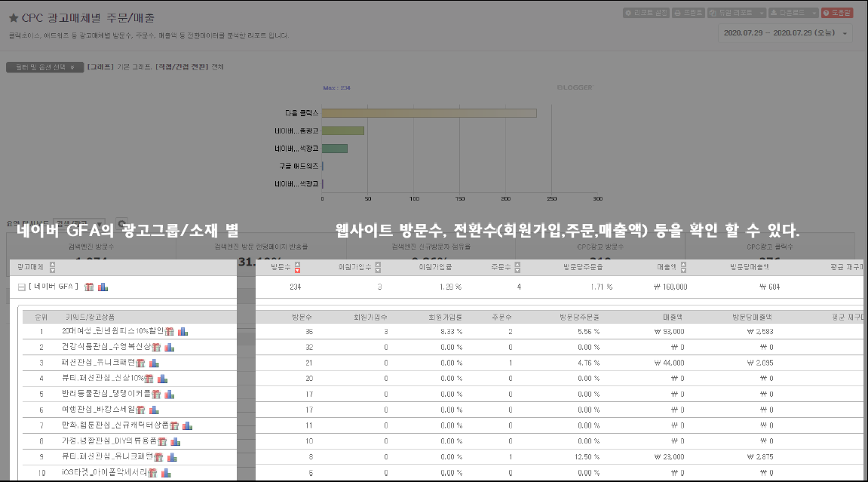Click the 234 visits value for 네이버 GFA

tap(295, 287)
